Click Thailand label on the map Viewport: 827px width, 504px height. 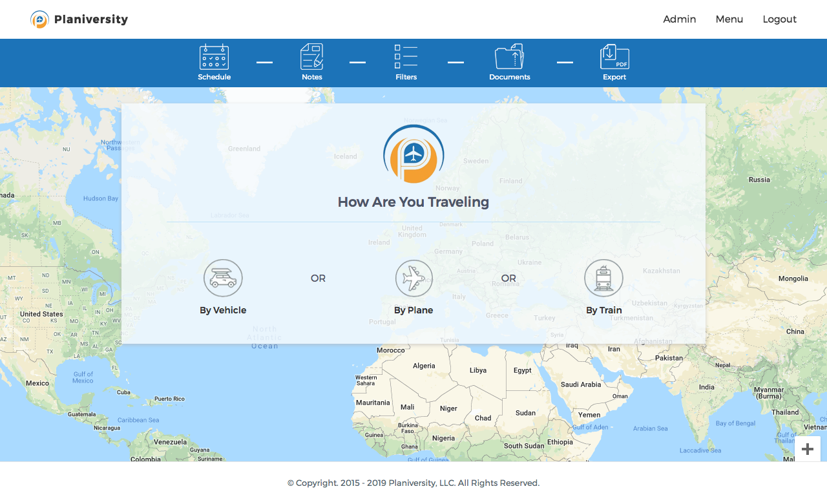tap(785, 412)
